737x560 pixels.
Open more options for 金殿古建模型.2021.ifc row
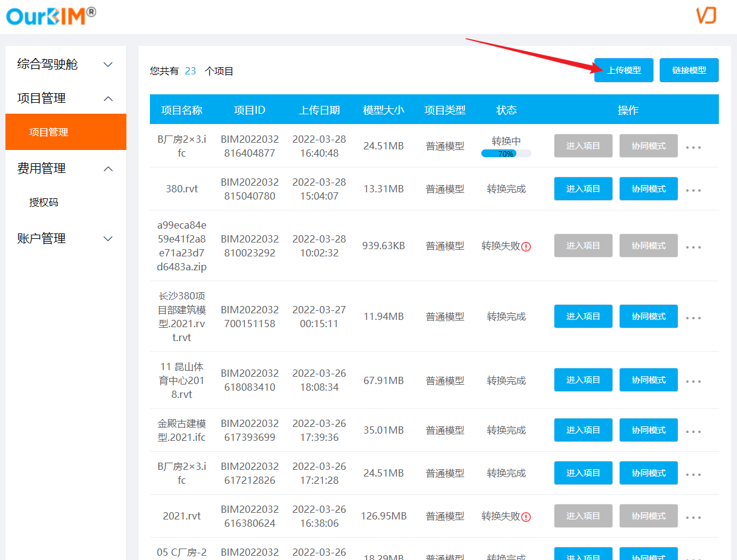693,431
